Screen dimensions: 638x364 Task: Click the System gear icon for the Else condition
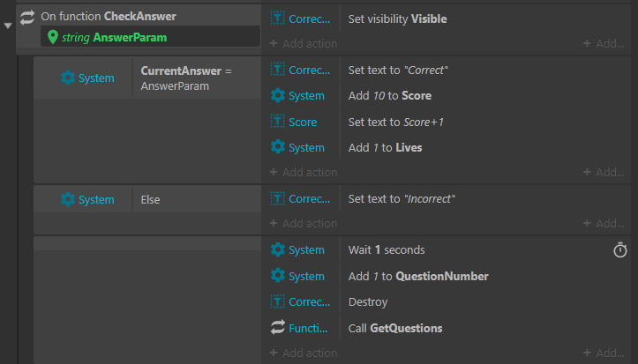68,199
